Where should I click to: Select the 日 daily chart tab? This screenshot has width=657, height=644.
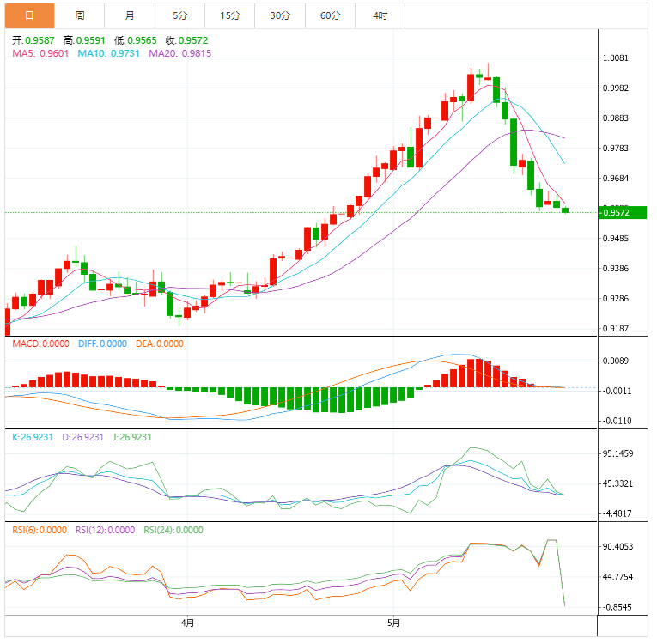[x=29, y=15]
